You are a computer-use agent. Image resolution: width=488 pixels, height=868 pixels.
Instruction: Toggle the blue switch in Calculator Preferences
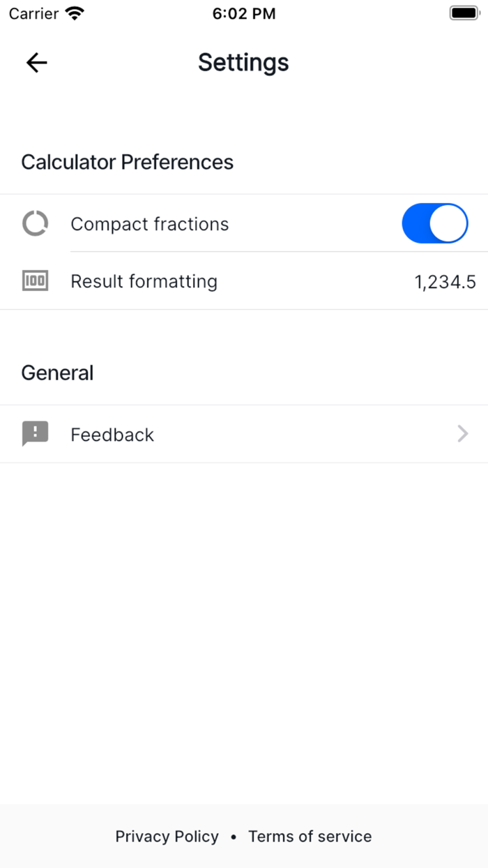434,223
